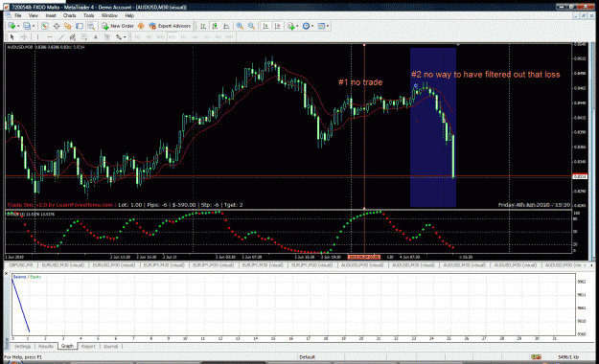Screen dimensions: 599x364
Task: Open the Insert menu
Action: pyautogui.click(x=51, y=15)
